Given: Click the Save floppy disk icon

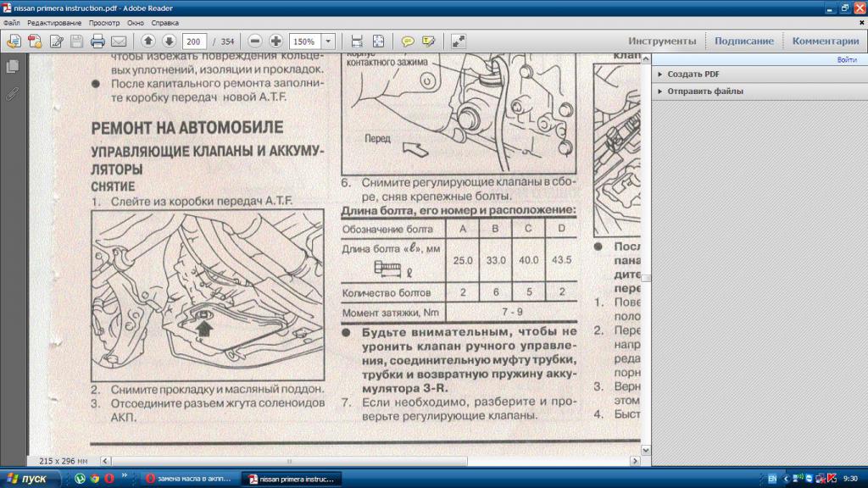Looking at the screenshot, I should pos(77,42).
